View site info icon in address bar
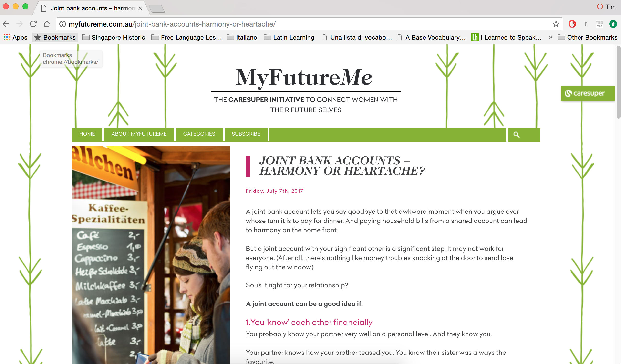Viewport: 621px width, 364px height. click(x=62, y=24)
